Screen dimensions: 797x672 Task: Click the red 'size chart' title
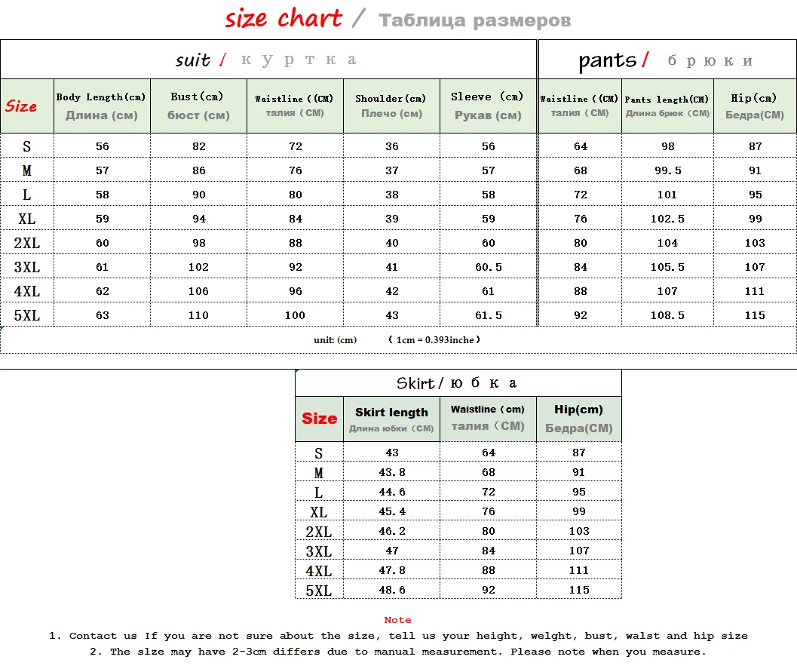coord(284,19)
